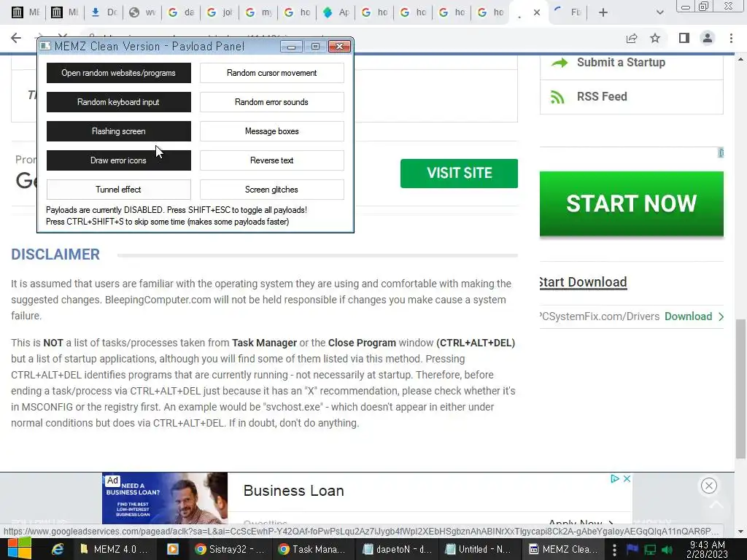Image resolution: width=747 pixels, height=560 pixels.
Task: Switch to the Google jol tab
Action: pyautogui.click(x=220, y=12)
